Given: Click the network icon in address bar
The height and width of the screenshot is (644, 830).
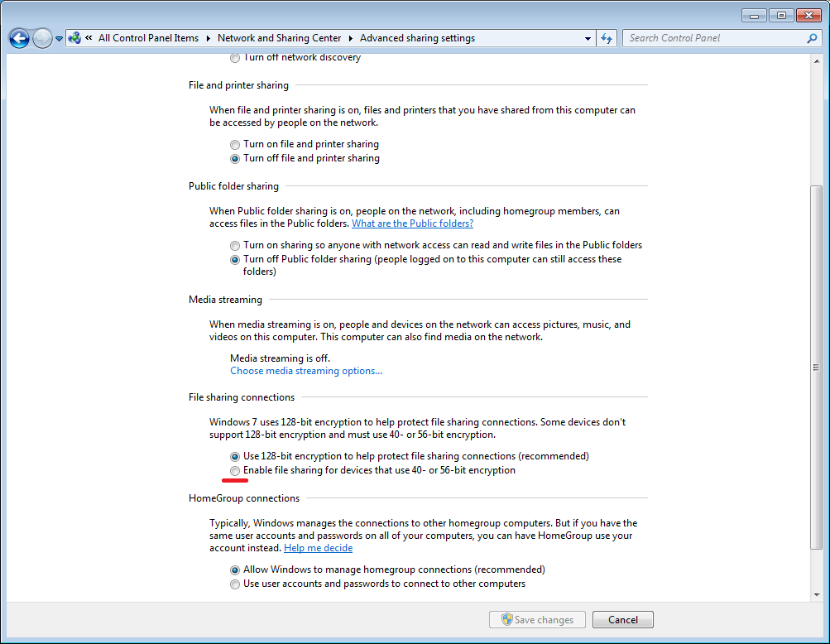Looking at the screenshot, I should (x=74, y=38).
